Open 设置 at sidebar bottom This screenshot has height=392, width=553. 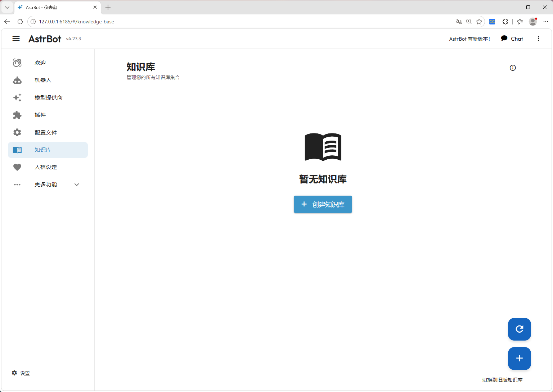click(x=21, y=373)
